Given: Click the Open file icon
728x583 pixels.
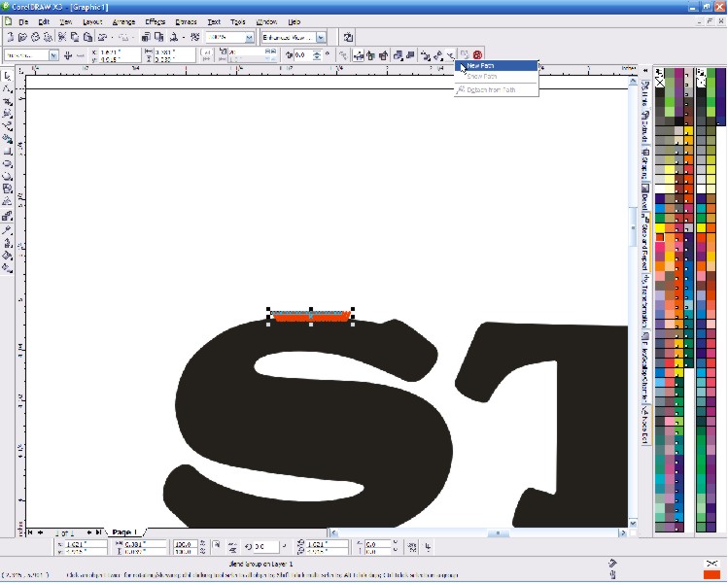Looking at the screenshot, I should 22,37.
